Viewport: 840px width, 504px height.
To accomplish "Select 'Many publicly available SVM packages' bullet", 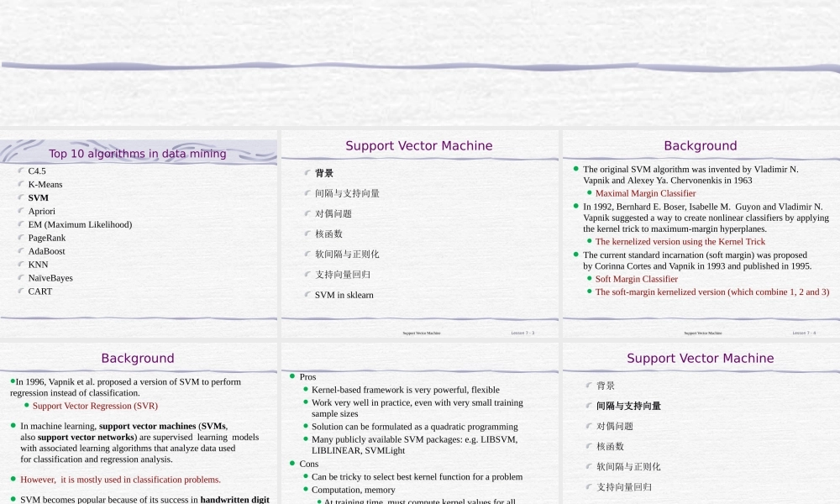I will pos(415,445).
